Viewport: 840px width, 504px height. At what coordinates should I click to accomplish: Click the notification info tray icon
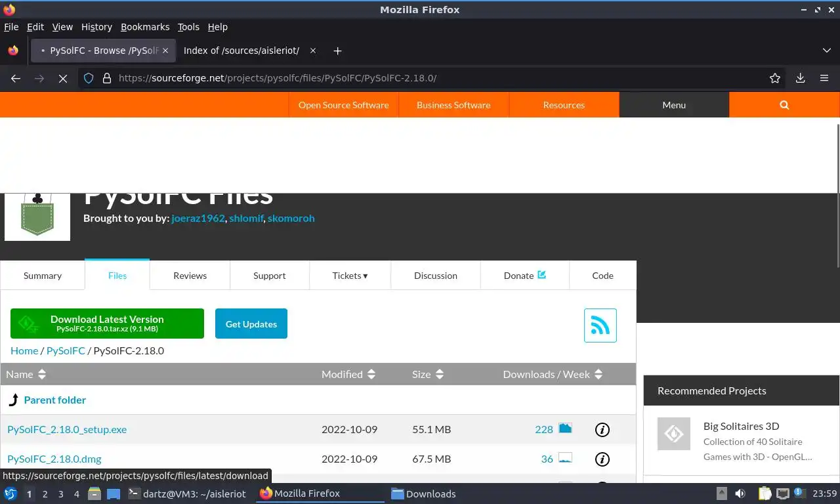coord(799,492)
